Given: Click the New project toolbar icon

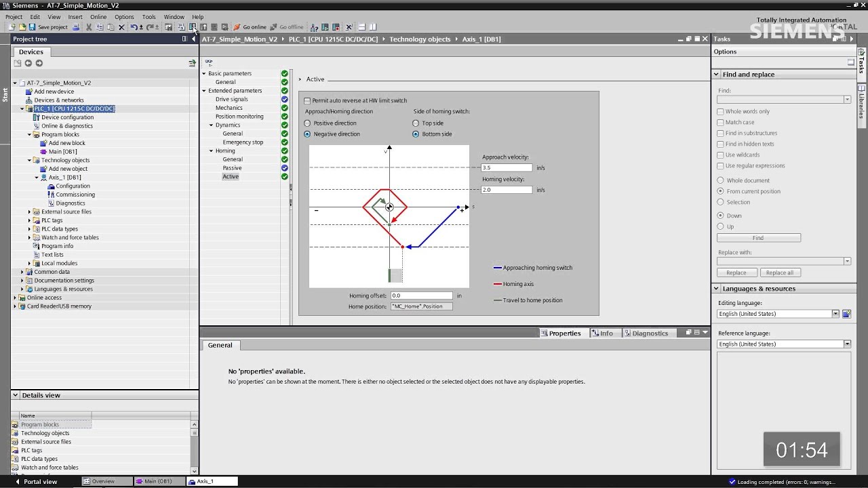Looking at the screenshot, I should click(x=12, y=27).
